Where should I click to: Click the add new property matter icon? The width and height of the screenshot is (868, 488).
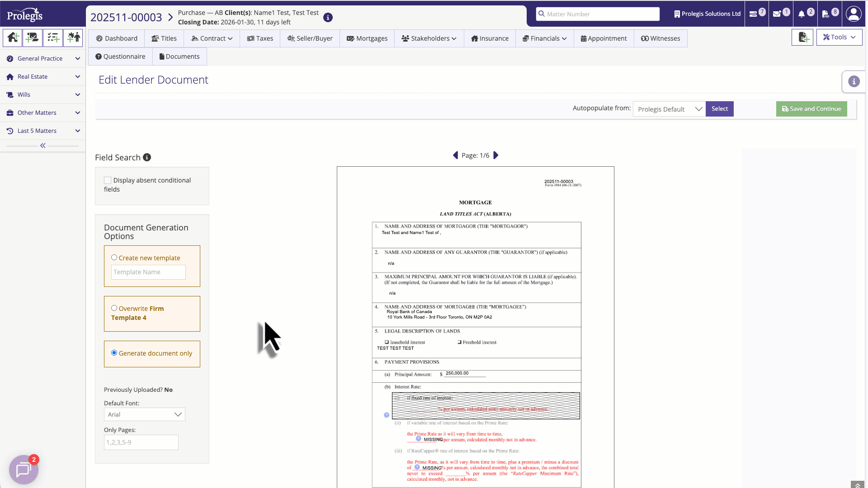(13, 38)
